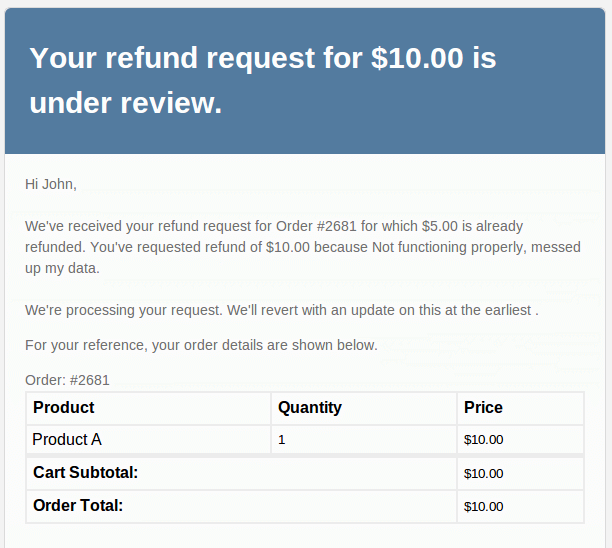This screenshot has height=548, width=612.
Task: Click the Product A price $10.00
Action: [483, 440]
